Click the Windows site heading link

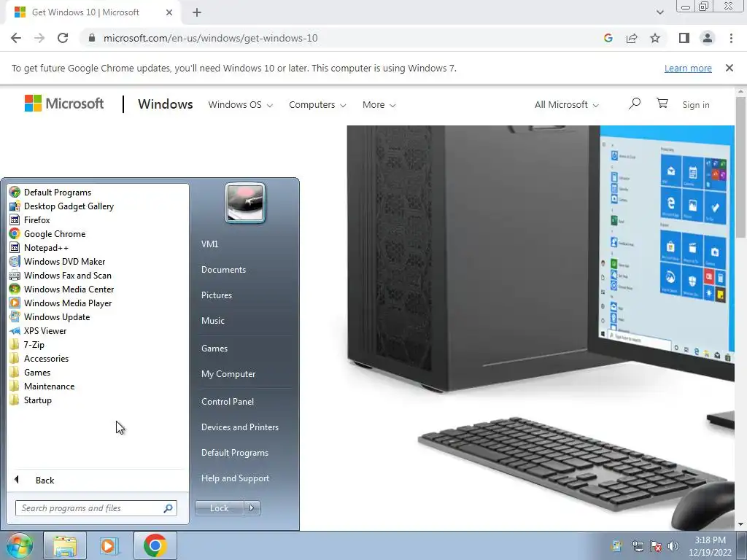tap(166, 104)
